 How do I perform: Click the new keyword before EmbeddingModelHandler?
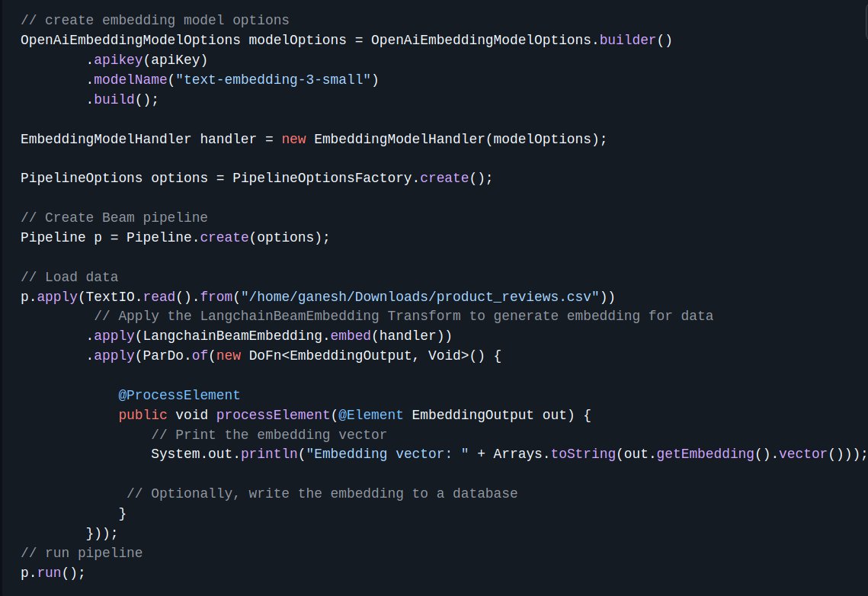coord(293,139)
